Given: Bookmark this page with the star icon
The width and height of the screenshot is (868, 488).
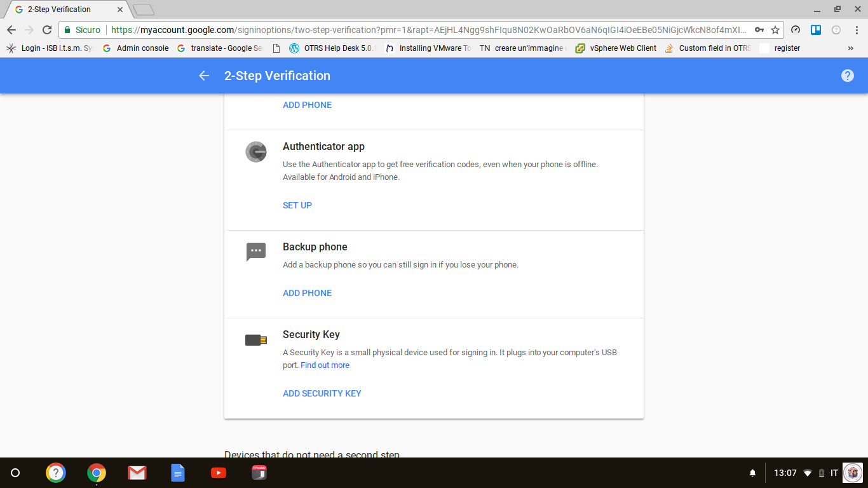Looking at the screenshot, I should (x=775, y=30).
